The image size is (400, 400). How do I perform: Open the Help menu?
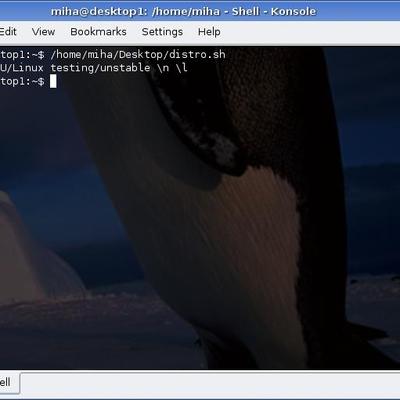point(209,32)
